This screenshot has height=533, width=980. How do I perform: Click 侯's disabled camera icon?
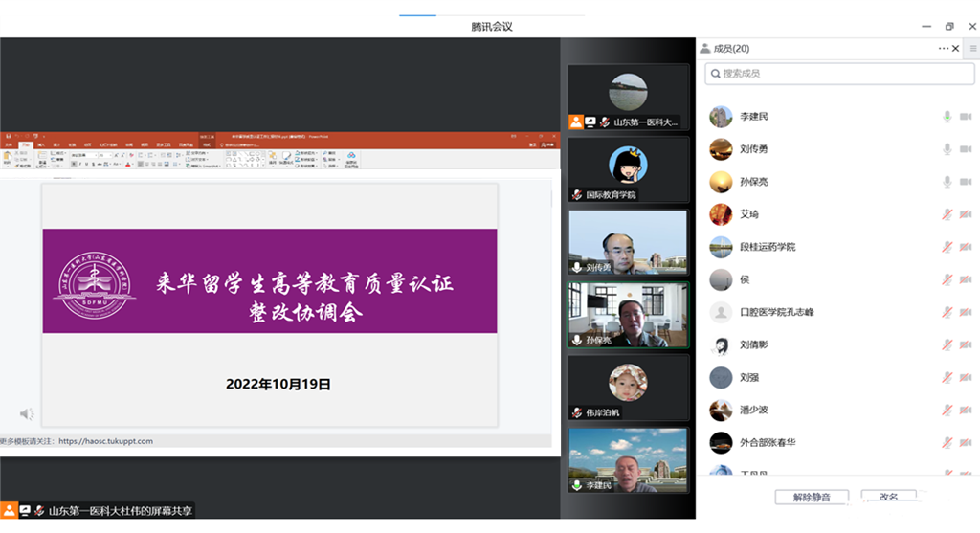click(x=966, y=279)
